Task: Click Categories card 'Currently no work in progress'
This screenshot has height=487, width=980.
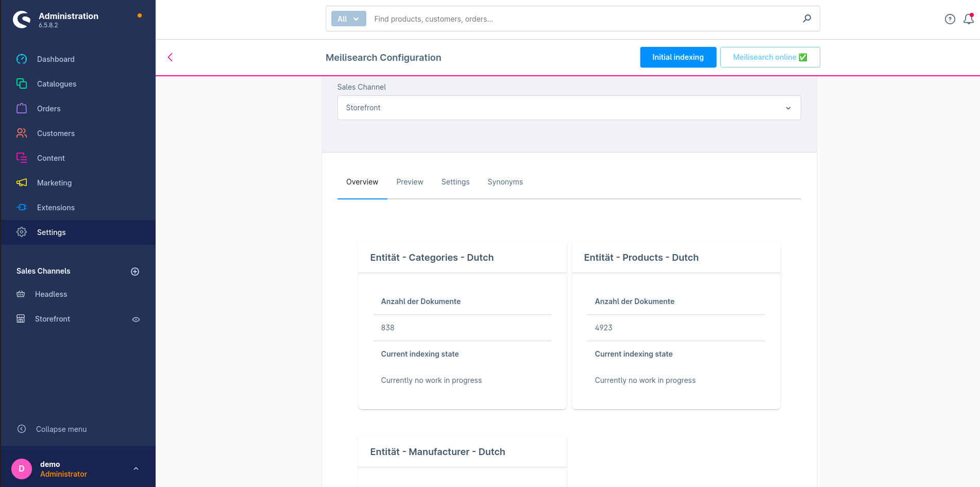Action: 431,380
